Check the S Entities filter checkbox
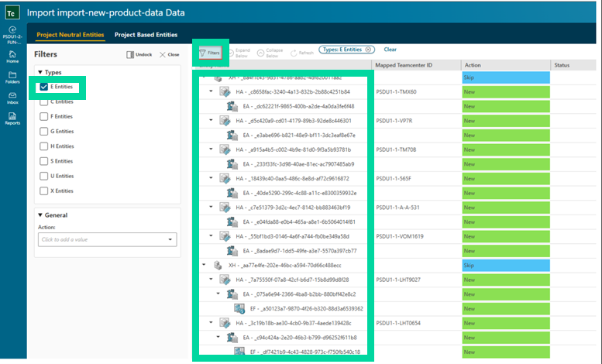Screen dimensions: 602x364 pos(44,161)
